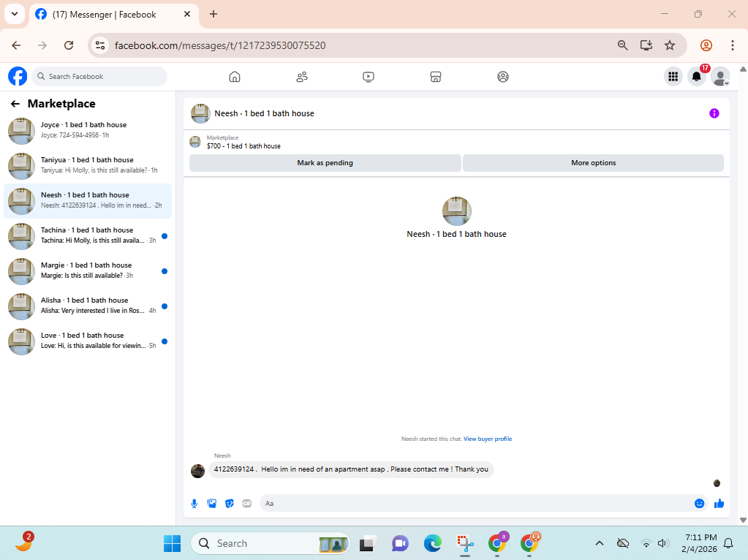Open the Tachina unread conversation

click(x=88, y=236)
